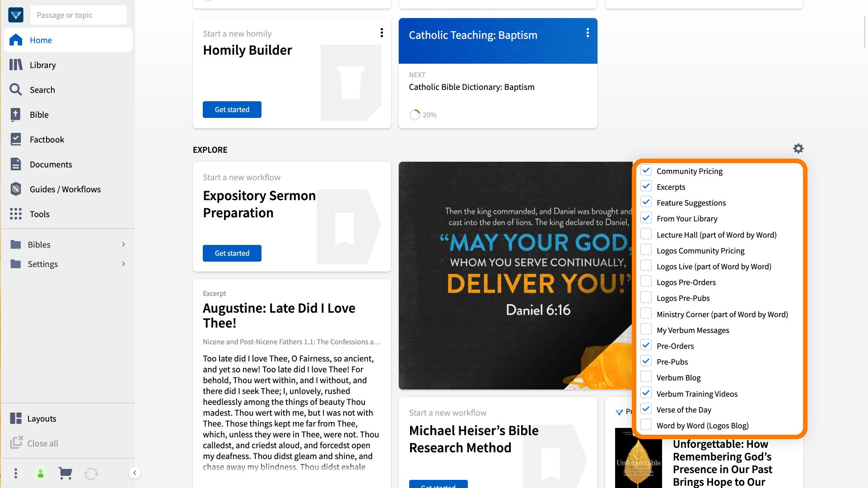Image resolution: width=868 pixels, height=488 pixels.
Task: Open the Guides / Workflows icon
Action: [16, 189]
